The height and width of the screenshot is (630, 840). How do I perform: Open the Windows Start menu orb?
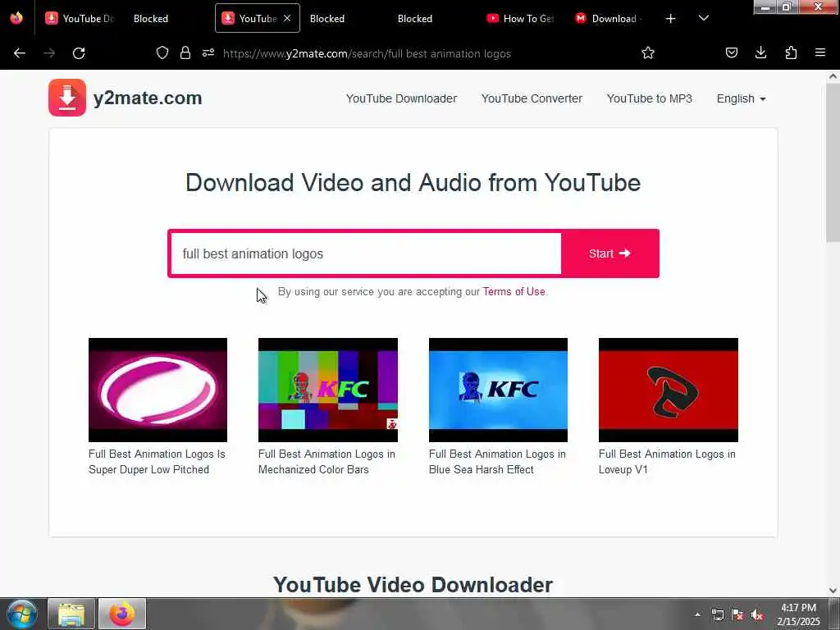22,614
